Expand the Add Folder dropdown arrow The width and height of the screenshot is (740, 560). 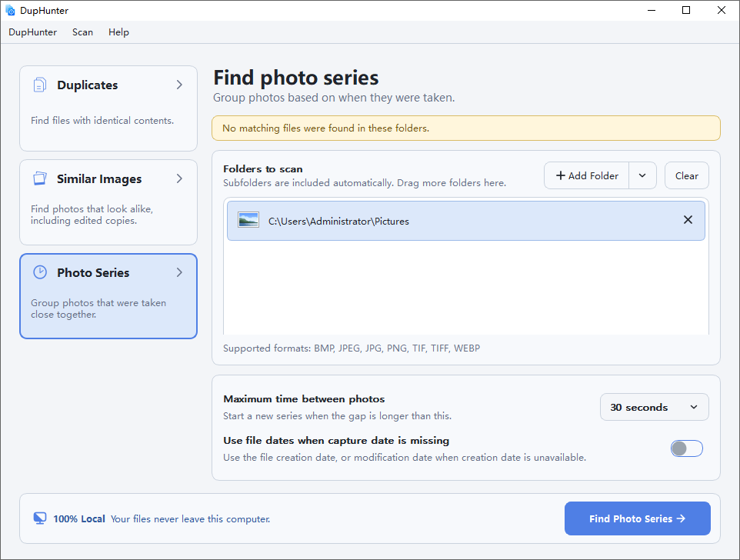(x=642, y=175)
